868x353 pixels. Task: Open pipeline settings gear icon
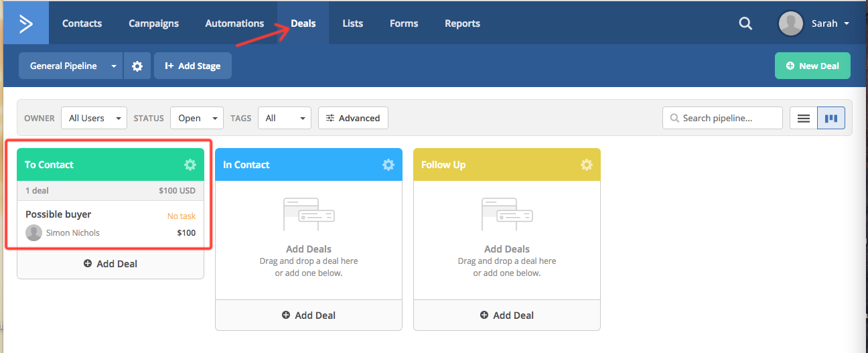(137, 66)
